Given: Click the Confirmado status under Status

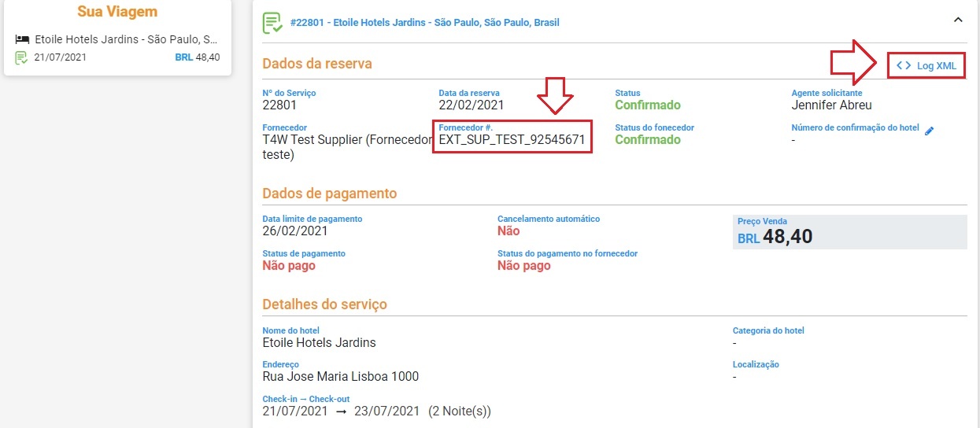Looking at the screenshot, I should point(648,105).
